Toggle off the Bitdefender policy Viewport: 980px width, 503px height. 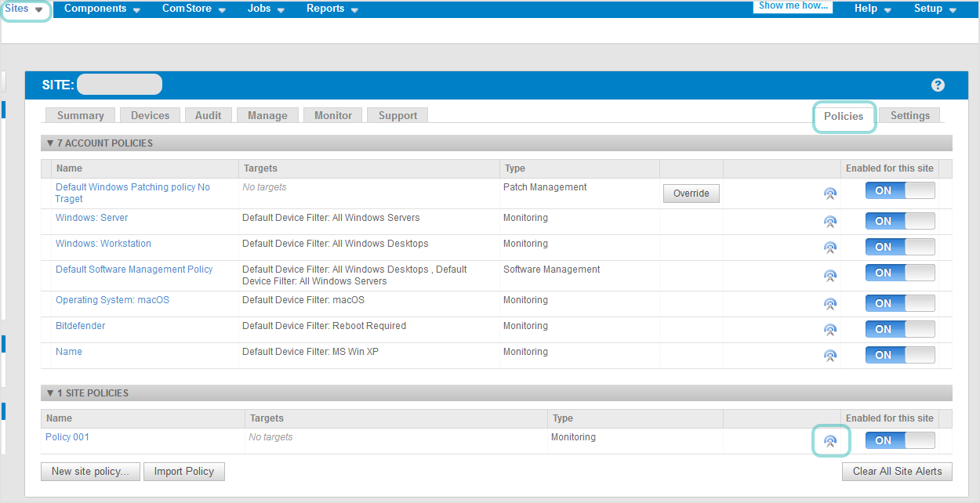(899, 328)
